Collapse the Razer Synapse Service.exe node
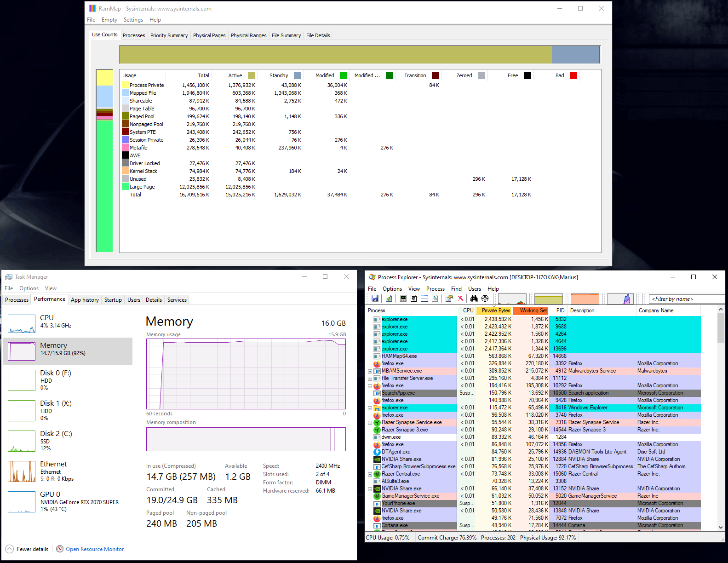728x563 pixels. coord(370,422)
